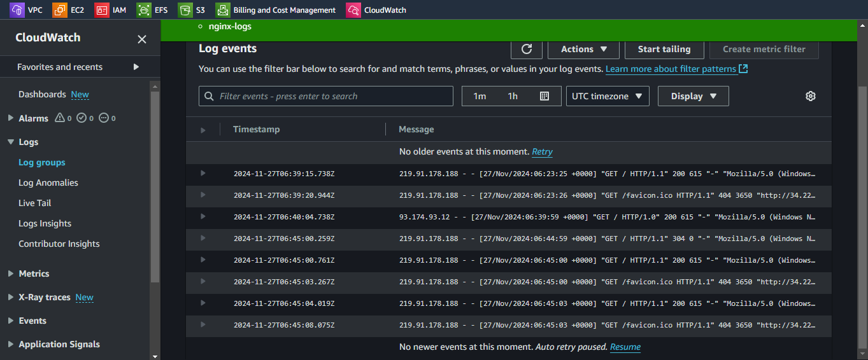This screenshot has height=360, width=868.
Task: Open the UTC timezone dropdown
Action: pos(607,96)
